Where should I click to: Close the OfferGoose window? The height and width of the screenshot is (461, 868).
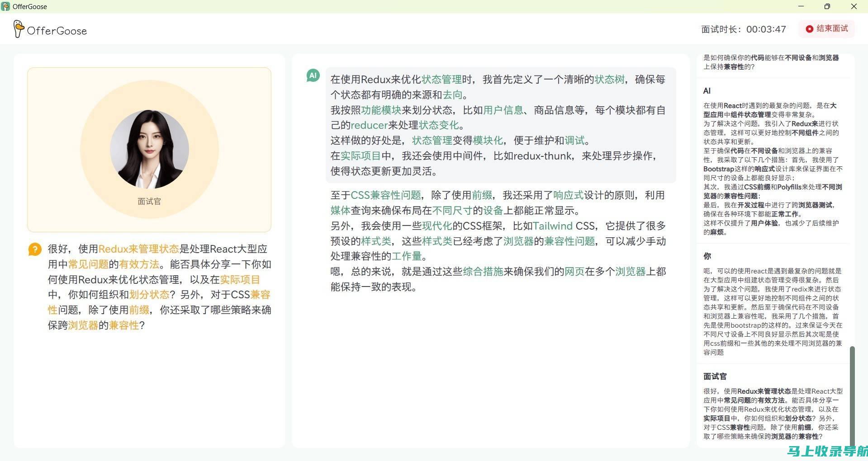[x=854, y=6]
